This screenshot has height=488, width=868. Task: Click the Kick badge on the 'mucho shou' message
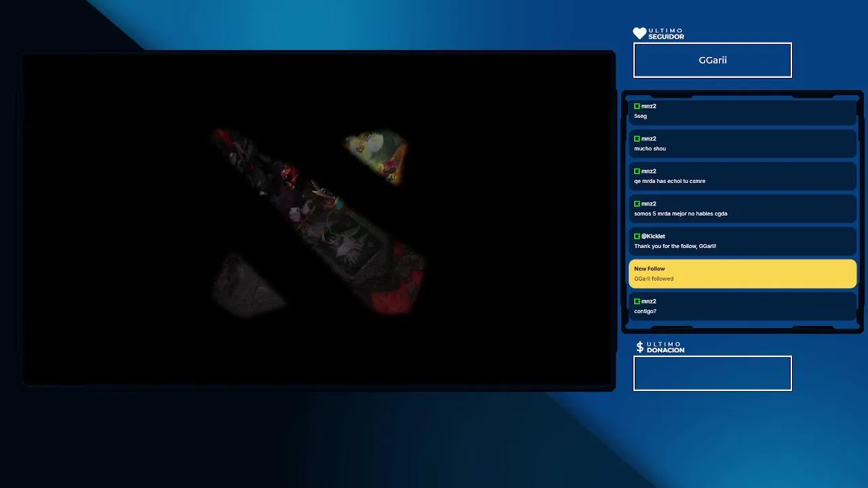pyautogui.click(x=637, y=139)
